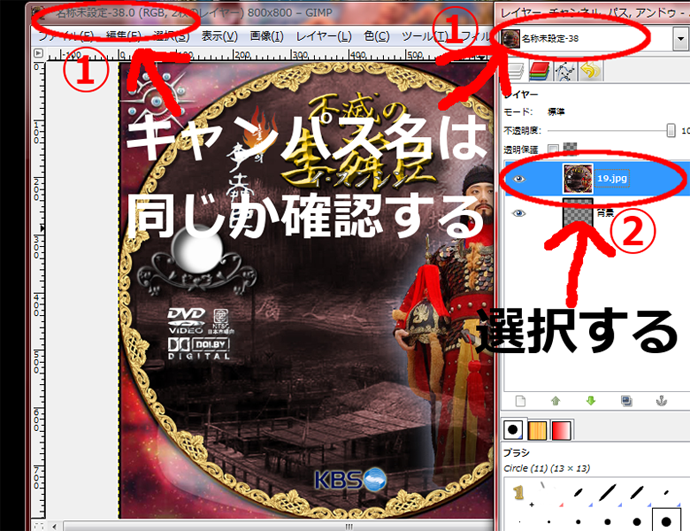Open the 選択(S) menu
690x531 pixels.
(x=171, y=36)
